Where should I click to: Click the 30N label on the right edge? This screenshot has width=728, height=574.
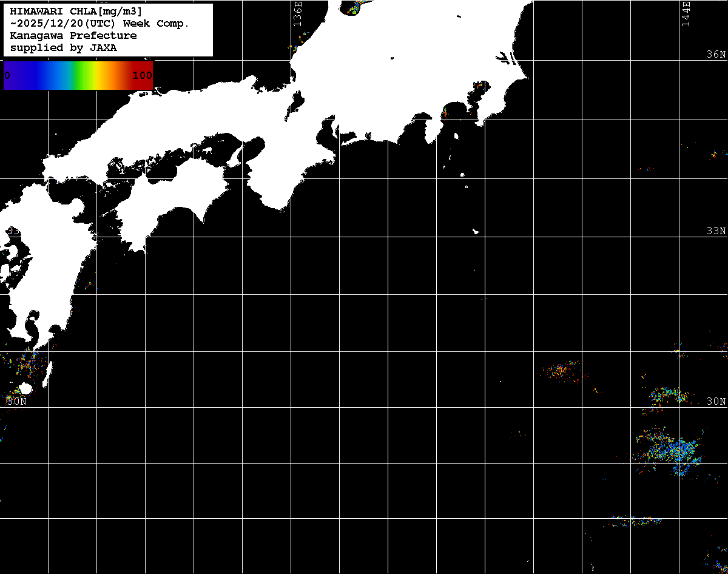[716, 401]
